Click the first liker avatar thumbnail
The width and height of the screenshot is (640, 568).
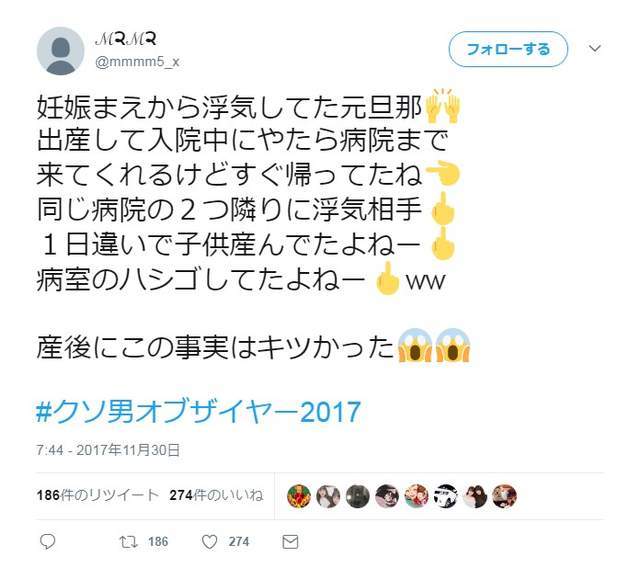coord(299,496)
